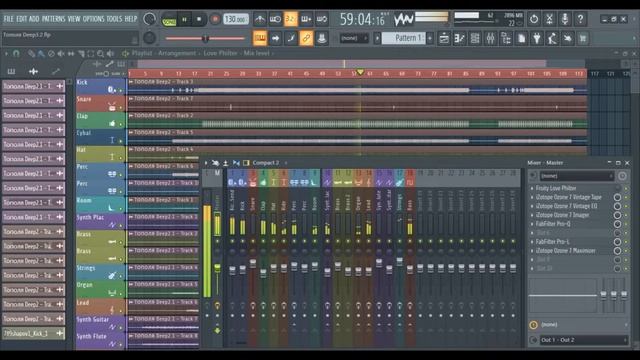Click the shopping cart content library icon
Screen dimensions: 640x360
[x=583, y=39]
